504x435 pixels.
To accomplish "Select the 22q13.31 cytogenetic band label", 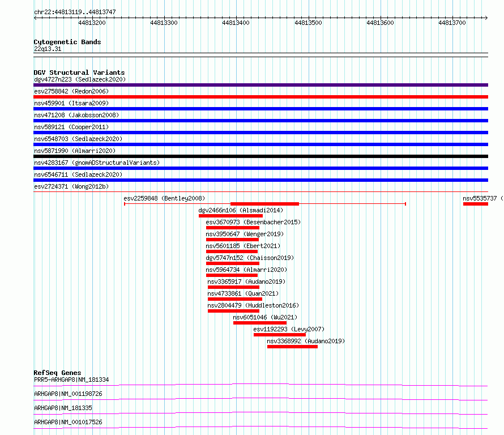I will (x=48, y=49).
